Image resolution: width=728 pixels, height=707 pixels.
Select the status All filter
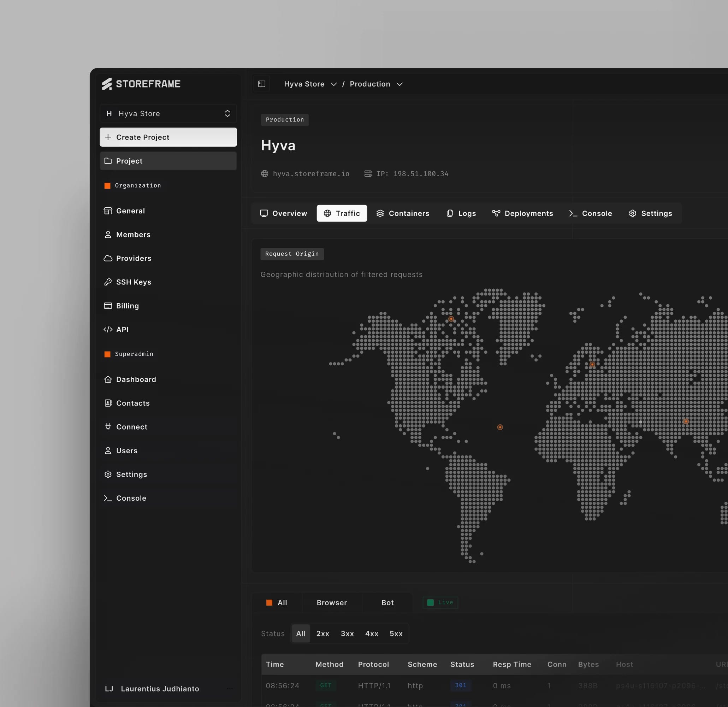tap(301, 634)
